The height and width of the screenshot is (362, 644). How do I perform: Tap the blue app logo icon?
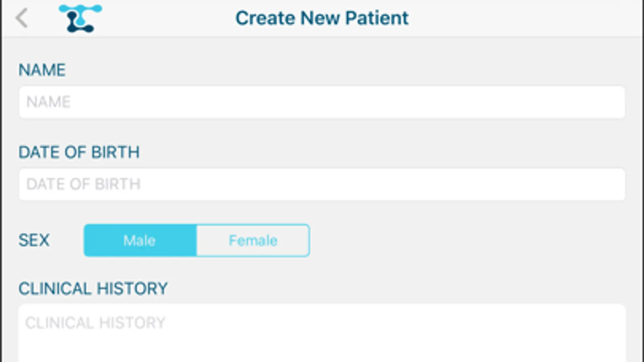80,19
